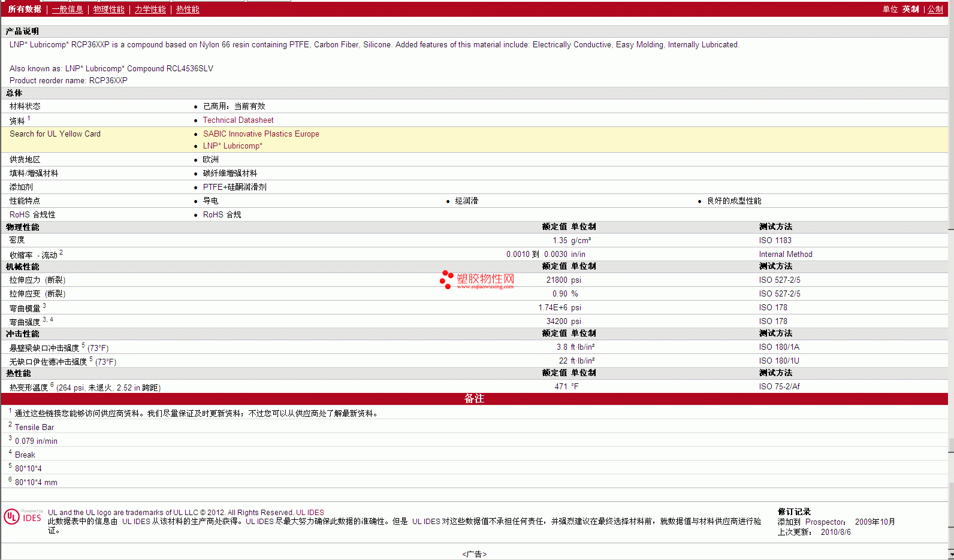Click the <广告> text at bottom

click(x=475, y=555)
